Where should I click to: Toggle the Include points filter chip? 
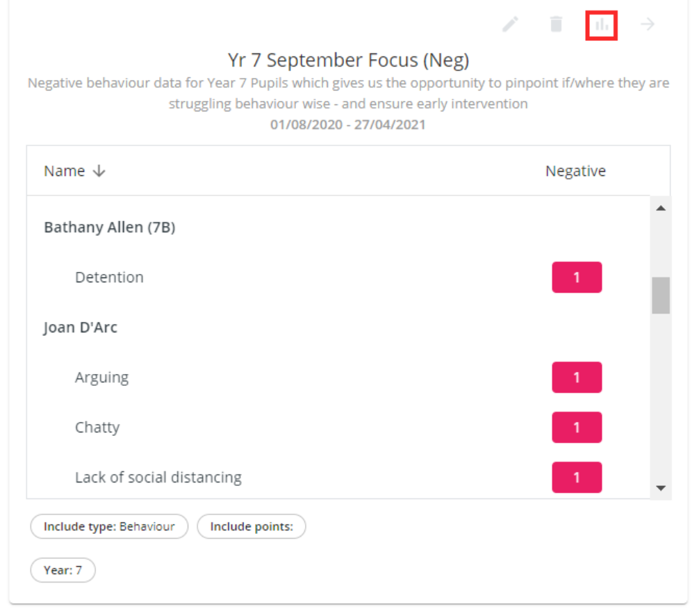tap(252, 526)
